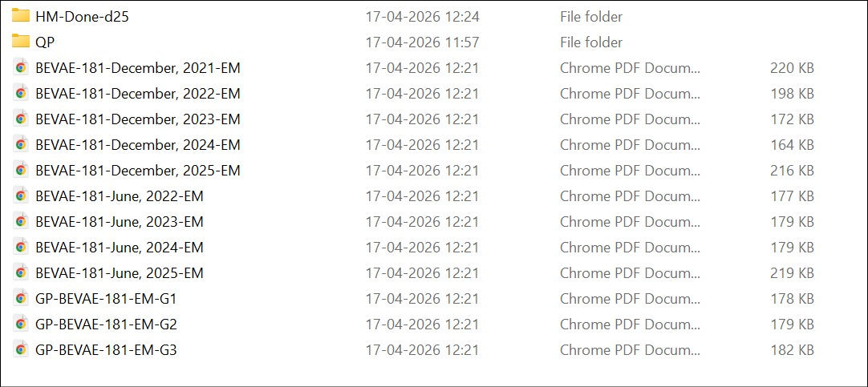The height and width of the screenshot is (387, 868).
Task: Click Chrome icon of BEVAE-181-December, 2021-EM
Action: (x=21, y=67)
